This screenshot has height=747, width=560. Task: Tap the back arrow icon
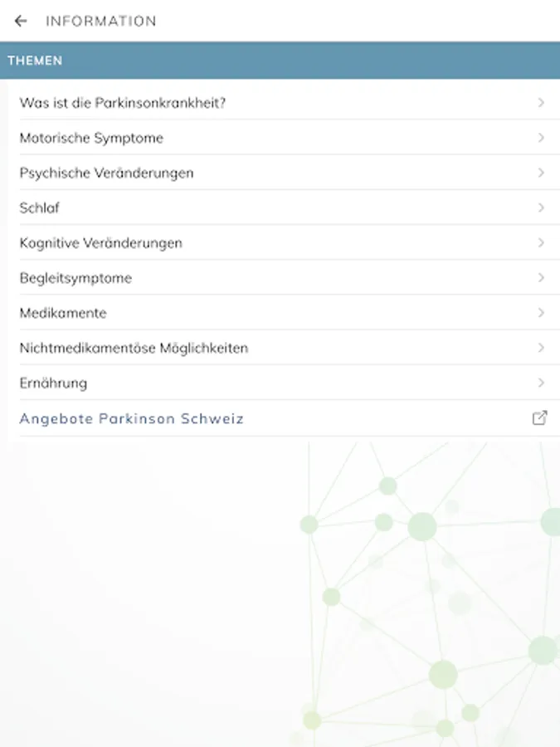click(x=21, y=21)
